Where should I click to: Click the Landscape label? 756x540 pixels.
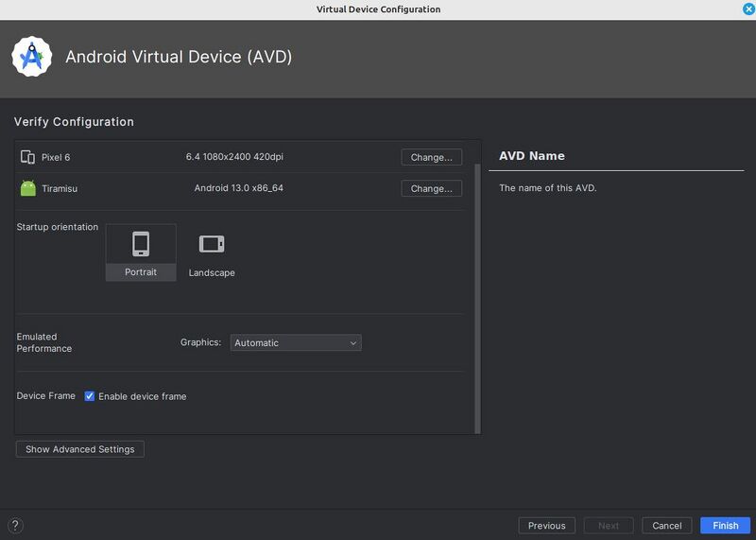pos(212,272)
